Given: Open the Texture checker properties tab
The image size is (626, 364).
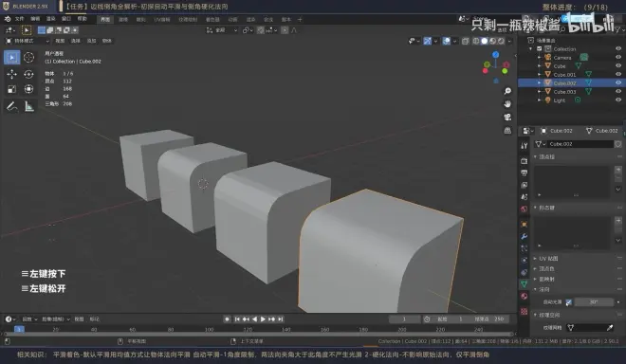Looking at the screenshot, I should (525, 311).
